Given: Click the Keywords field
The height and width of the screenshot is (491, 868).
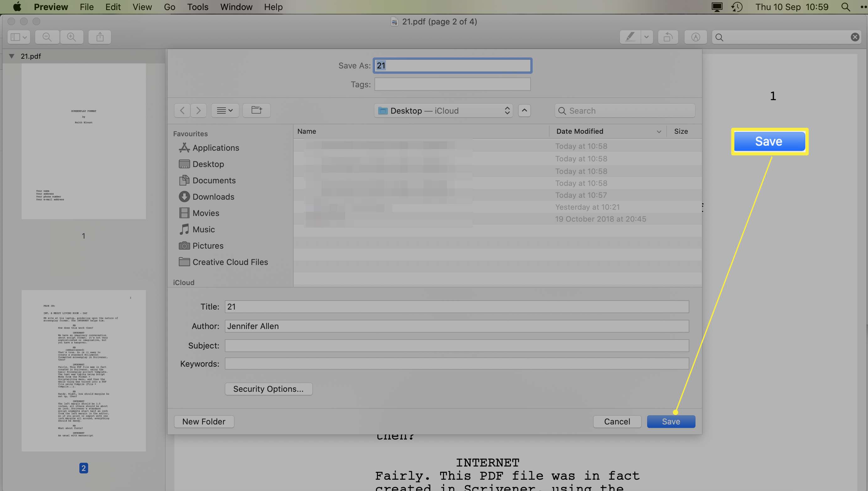Looking at the screenshot, I should click(x=457, y=364).
